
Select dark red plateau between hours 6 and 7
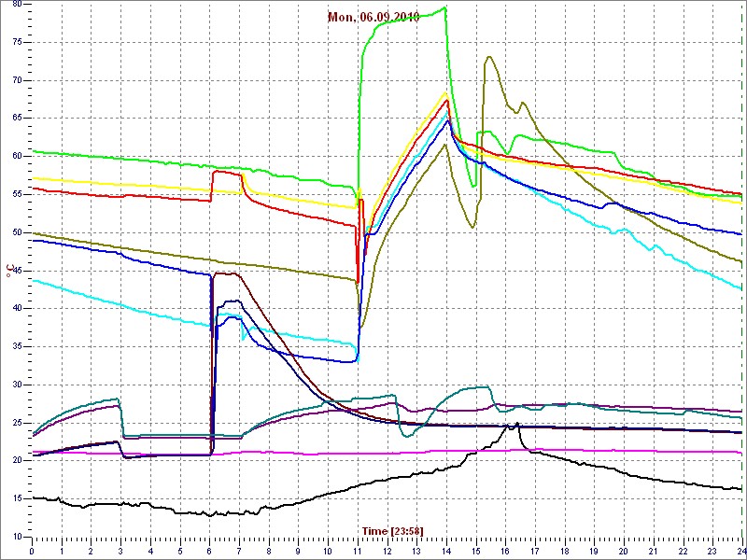(x=226, y=273)
